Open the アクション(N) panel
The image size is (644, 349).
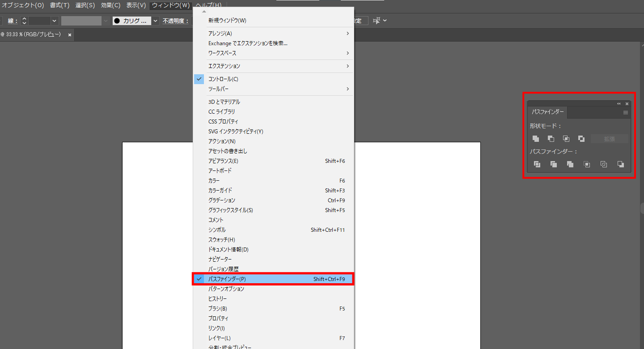(273, 141)
